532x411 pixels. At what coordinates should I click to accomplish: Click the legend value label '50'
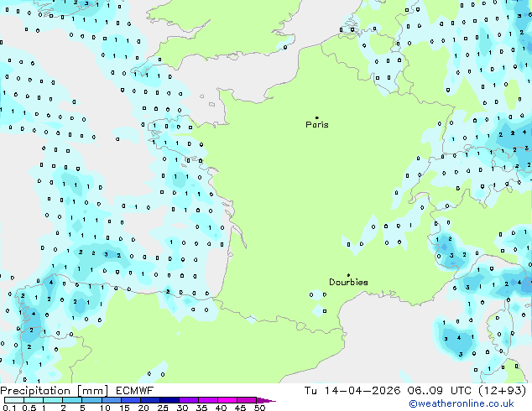tap(260, 408)
